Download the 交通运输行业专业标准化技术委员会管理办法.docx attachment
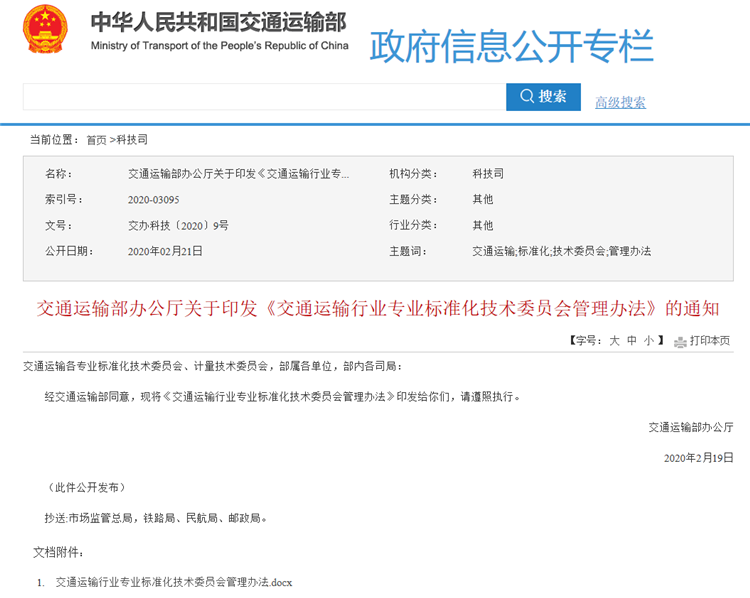The height and width of the screenshot is (598, 750). coord(174,581)
